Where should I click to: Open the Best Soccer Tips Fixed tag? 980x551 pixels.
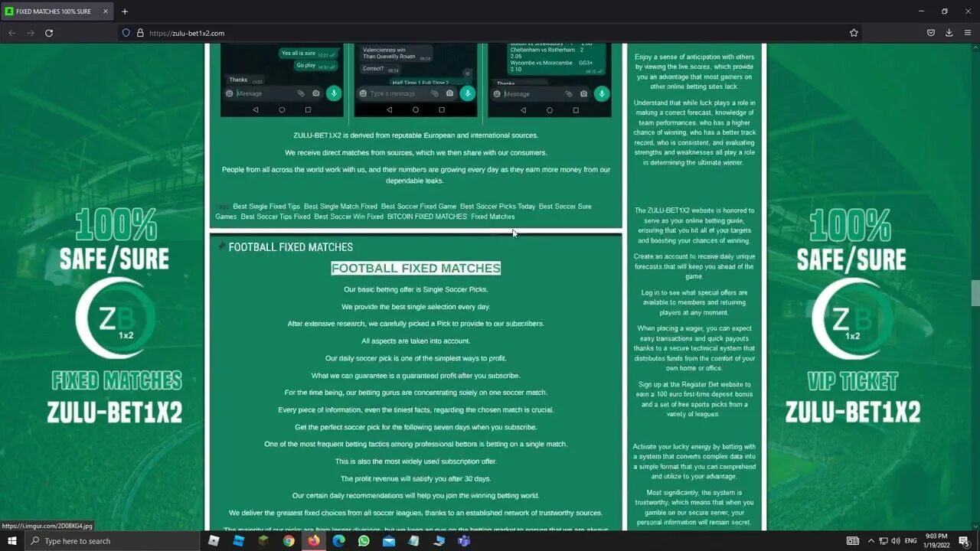coord(276,217)
